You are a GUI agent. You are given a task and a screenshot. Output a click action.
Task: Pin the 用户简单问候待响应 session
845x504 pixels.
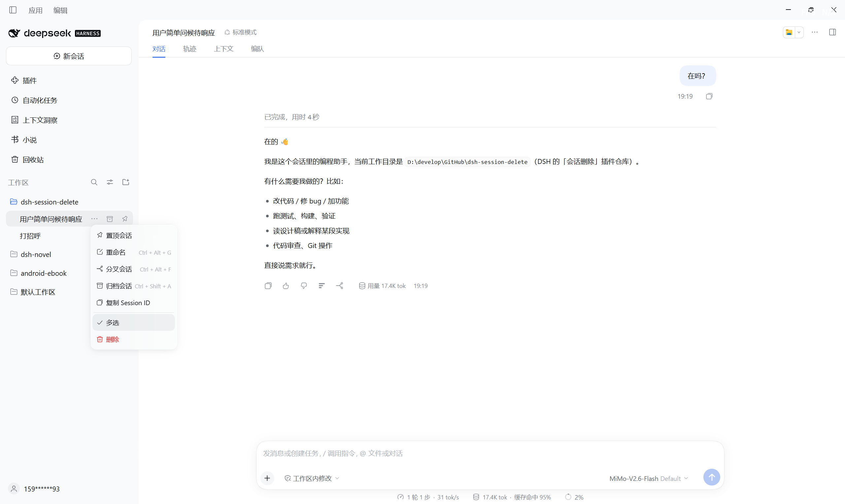[x=125, y=219]
